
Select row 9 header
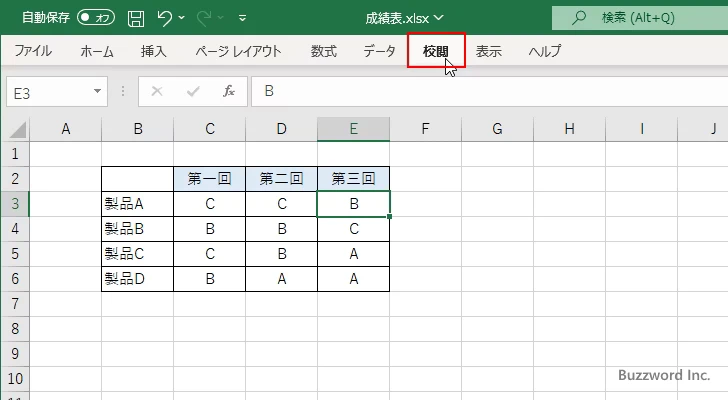coord(15,354)
